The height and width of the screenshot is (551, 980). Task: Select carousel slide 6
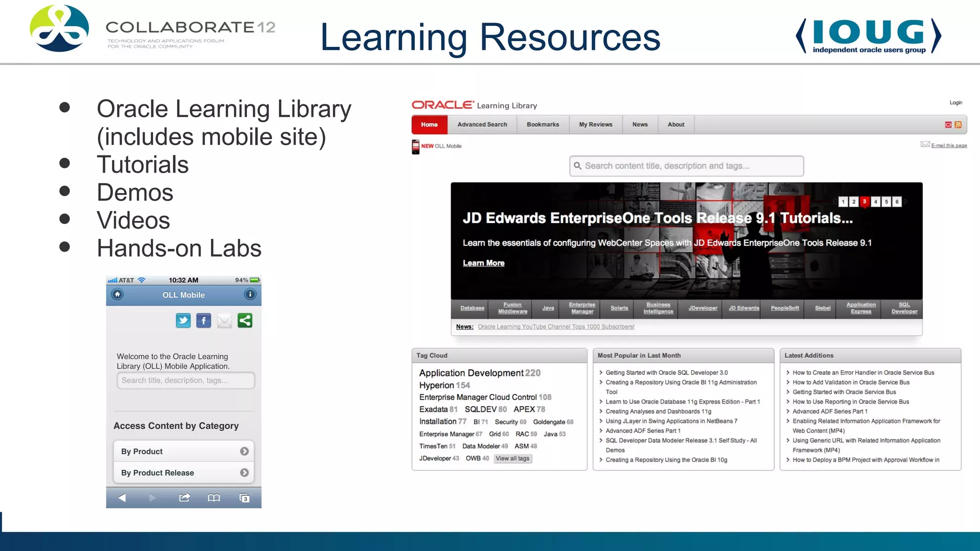[x=897, y=202]
